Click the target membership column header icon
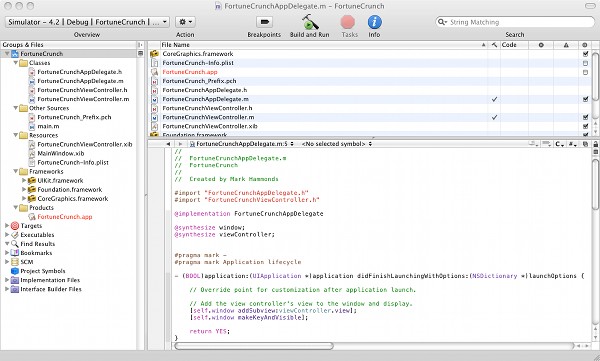The image size is (600, 361). click(585, 45)
